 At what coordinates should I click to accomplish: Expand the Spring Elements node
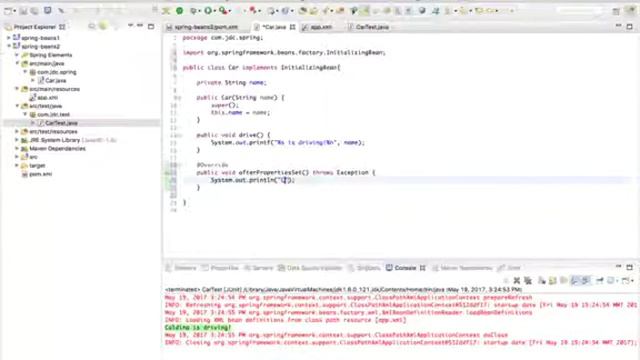[17, 55]
